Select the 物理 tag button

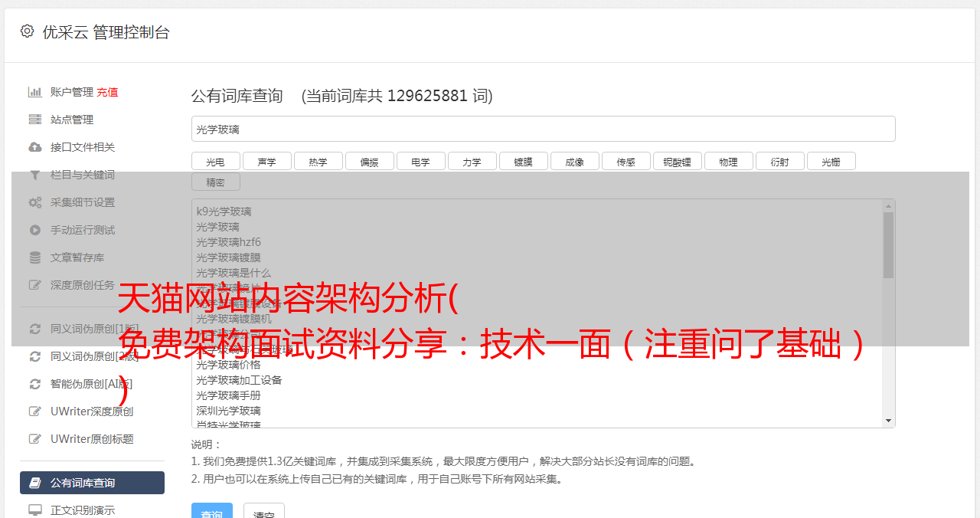[x=728, y=161]
